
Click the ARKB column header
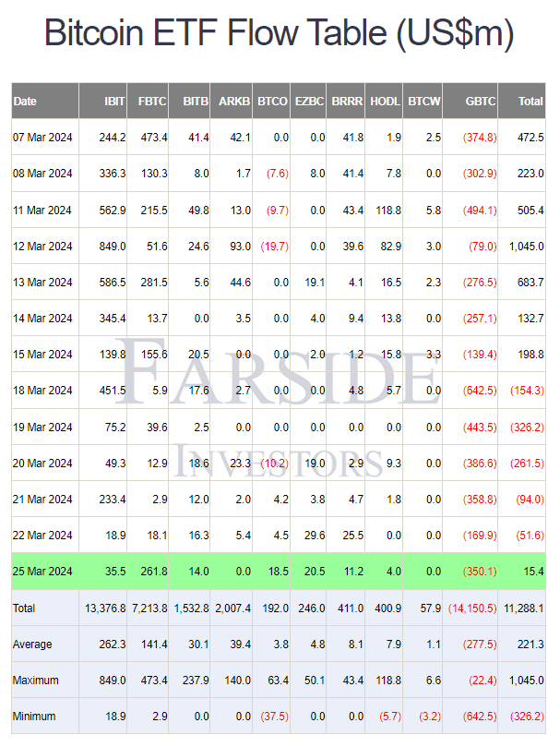[x=232, y=101]
